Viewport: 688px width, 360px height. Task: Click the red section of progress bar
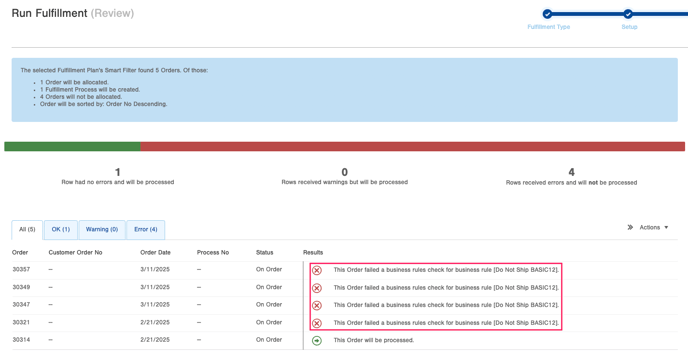tap(412, 147)
